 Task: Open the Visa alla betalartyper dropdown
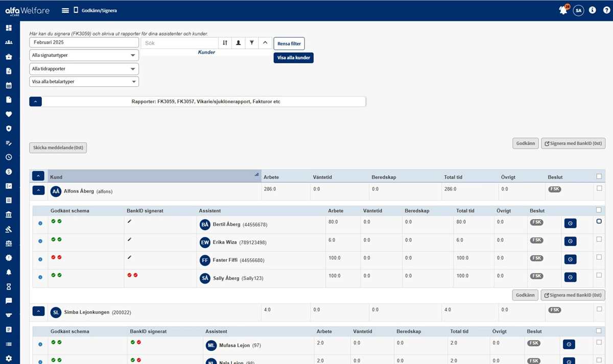84,81
